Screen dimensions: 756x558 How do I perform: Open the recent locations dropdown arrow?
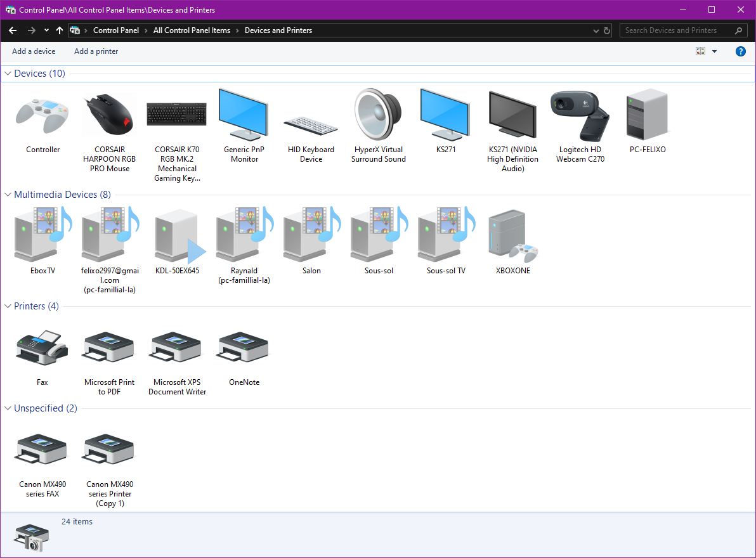click(46, 30)
